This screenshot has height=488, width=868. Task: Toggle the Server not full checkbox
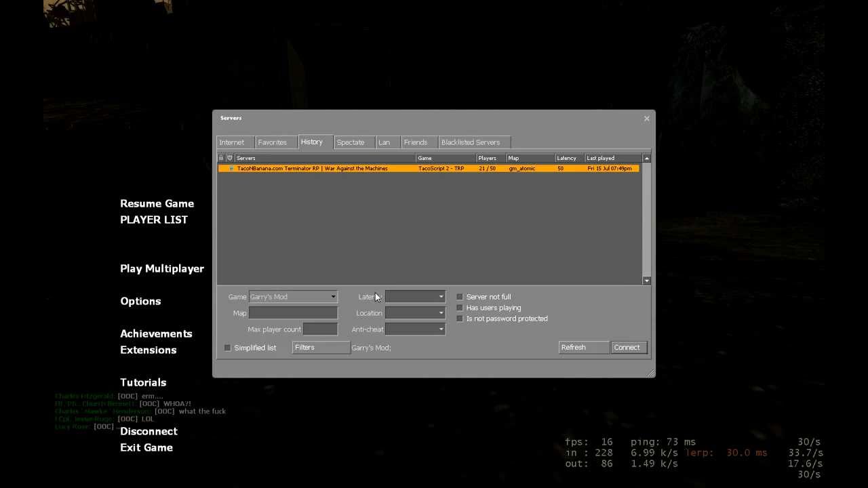pos(460,297)
